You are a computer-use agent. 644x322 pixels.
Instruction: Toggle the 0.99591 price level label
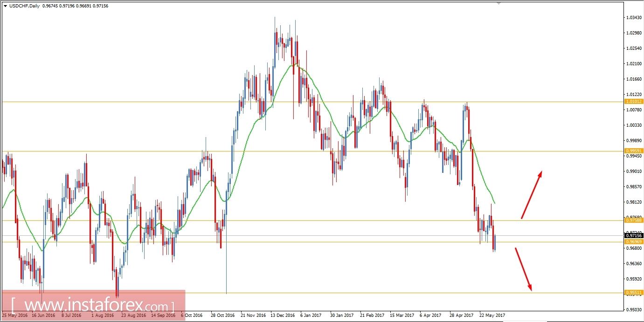tap(634, 150)
